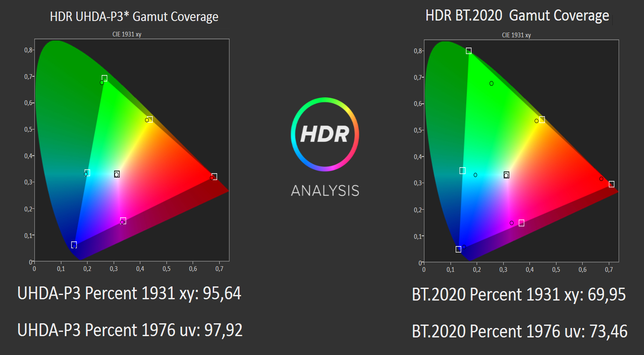This screenshot has width=644, height=355.
Task: Click blue target square in UHDA-P3 chart
Action: click(x=74, y=245)
